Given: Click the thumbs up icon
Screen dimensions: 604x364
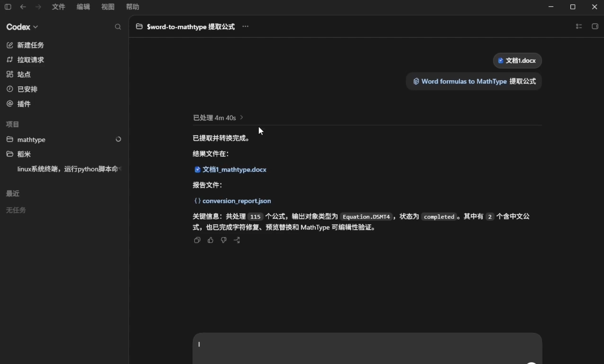Looking at the screenshot, I should click(210, 240).
